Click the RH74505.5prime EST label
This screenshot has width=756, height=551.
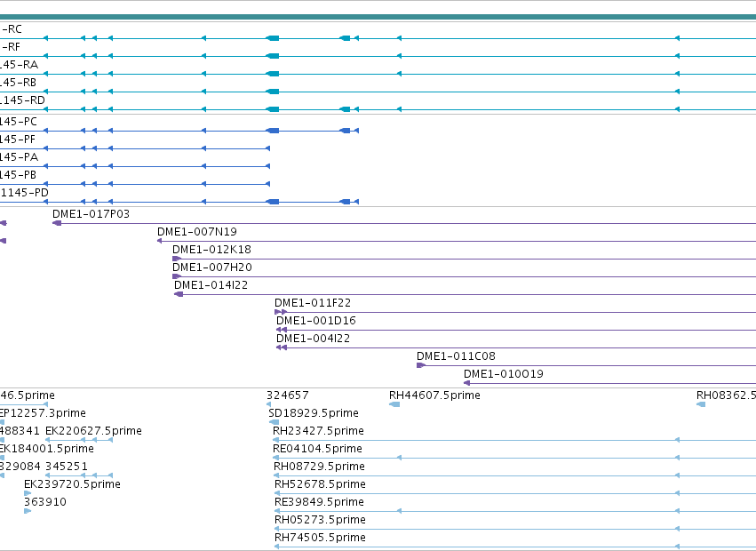320,538
